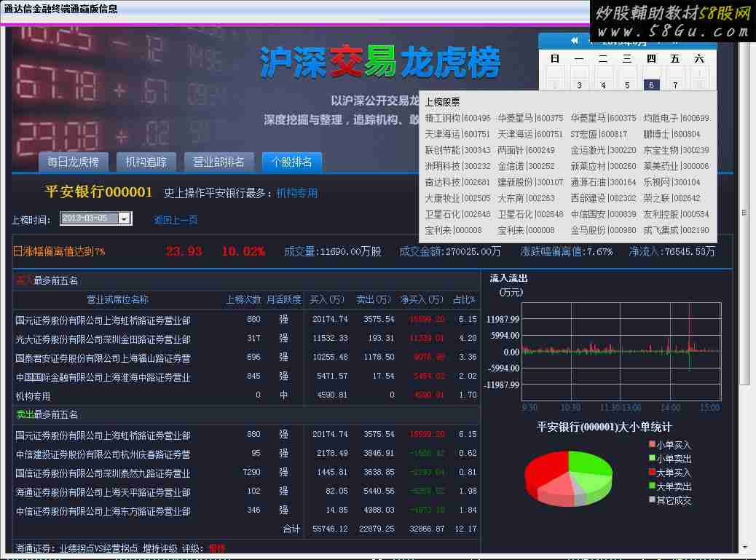
Task: Switch to 个股排名 tab
Action: [x=292, y=162]
